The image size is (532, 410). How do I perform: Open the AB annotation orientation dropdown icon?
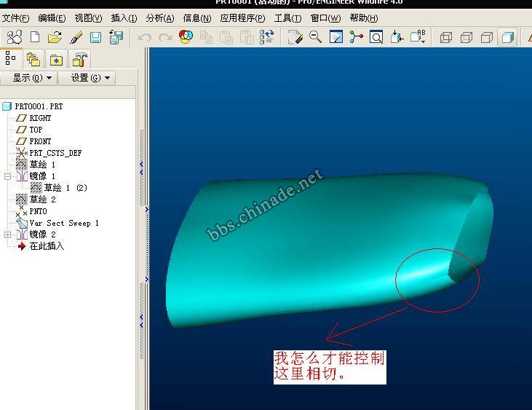point(418,37)
